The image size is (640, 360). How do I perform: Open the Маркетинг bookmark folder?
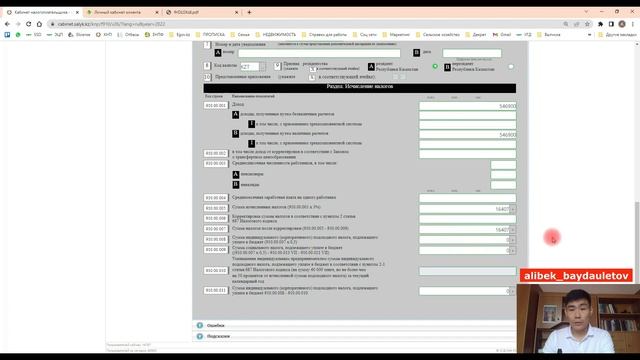(x=396, y=35)
